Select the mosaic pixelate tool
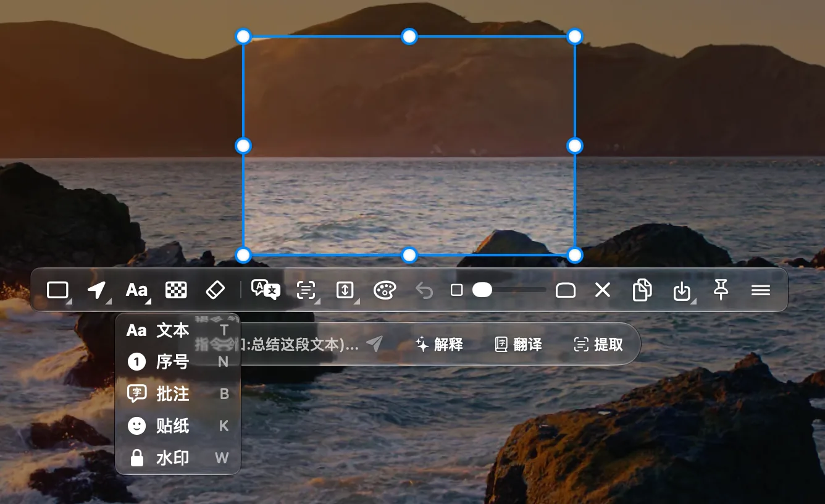The height and width of the screenshot is (504, 825). [176, 290]
